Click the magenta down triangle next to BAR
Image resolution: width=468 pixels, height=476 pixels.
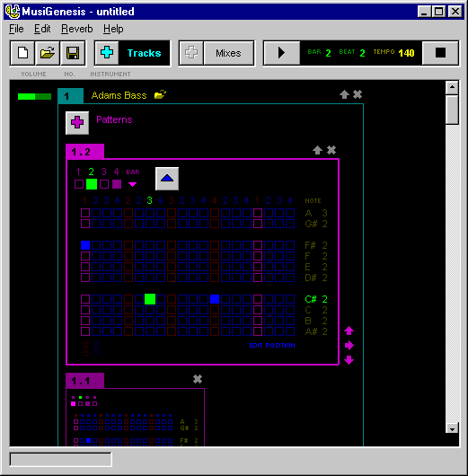pyautogui.click(x=132, y=184)
